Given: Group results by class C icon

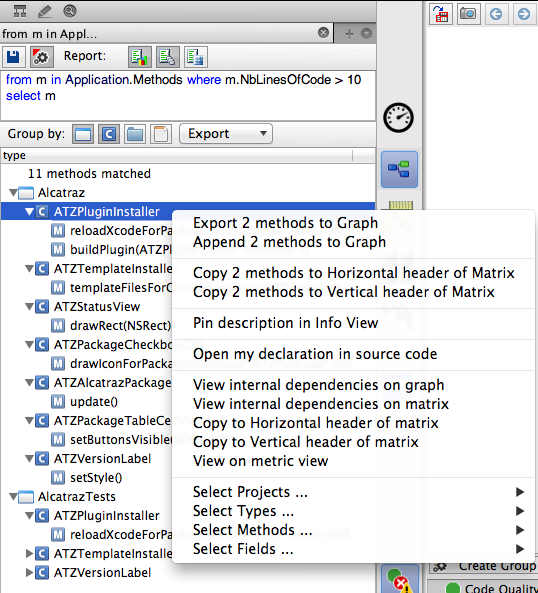Looking at the screenshot, I should coord(109,134).
